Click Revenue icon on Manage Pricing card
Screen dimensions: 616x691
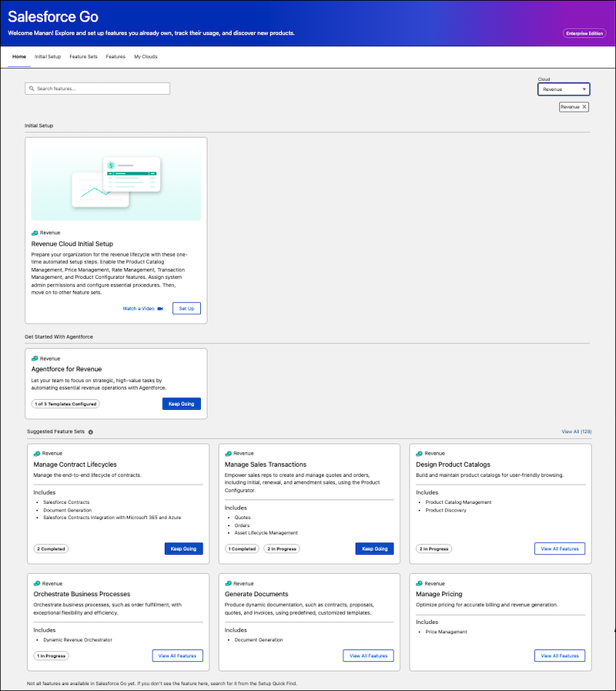(420, 583)
